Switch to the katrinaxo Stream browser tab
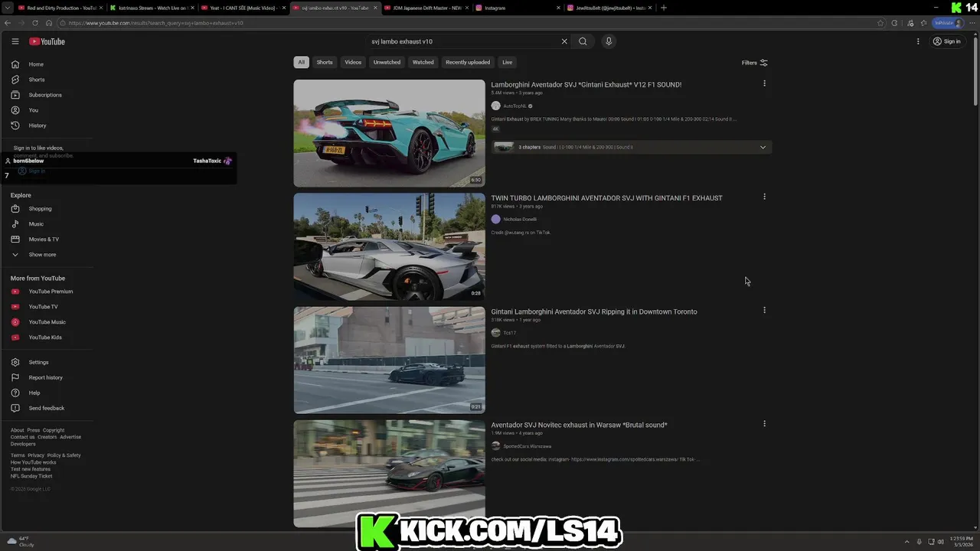This screenshot has width=980, height=551. (152, 8)
